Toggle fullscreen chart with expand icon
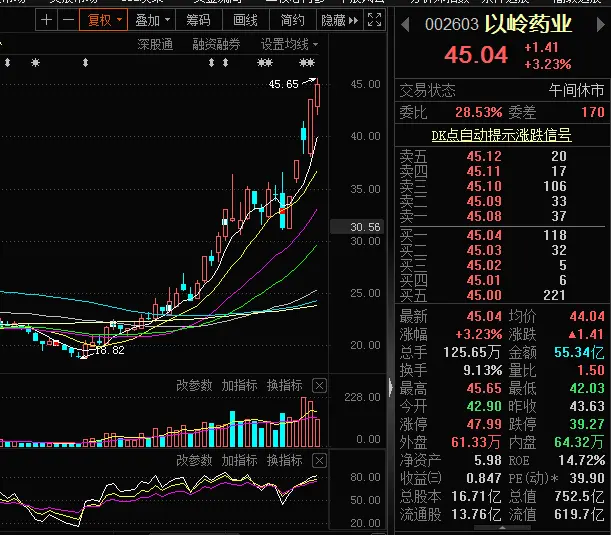Screen dimensions: 611x535 click(x=374, y=20)
